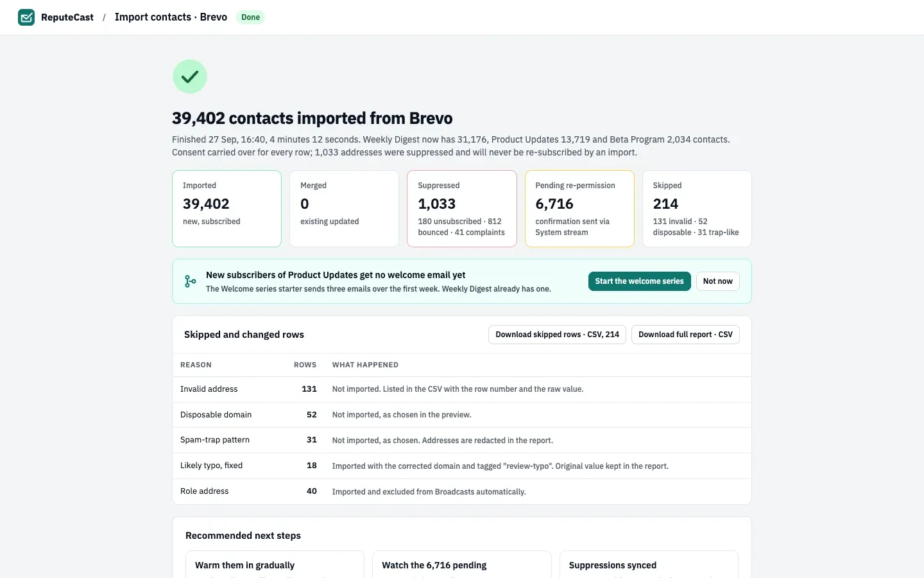Start the welcome series
The width and height of the screenshot is (924, 578).
(639, 281)
